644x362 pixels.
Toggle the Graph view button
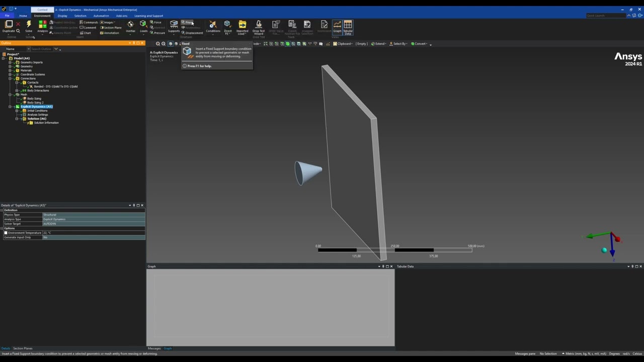337,27
